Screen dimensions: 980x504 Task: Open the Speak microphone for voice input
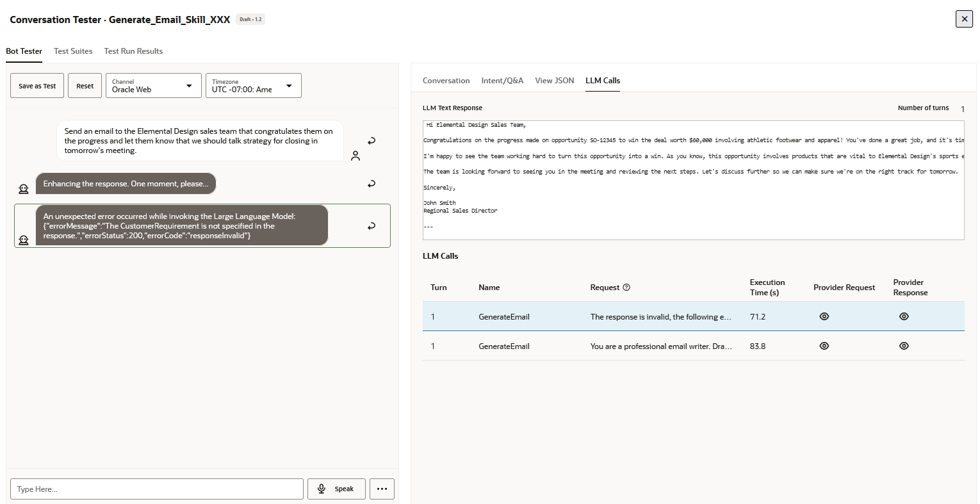pyautogui.click(x=336, y=489)
